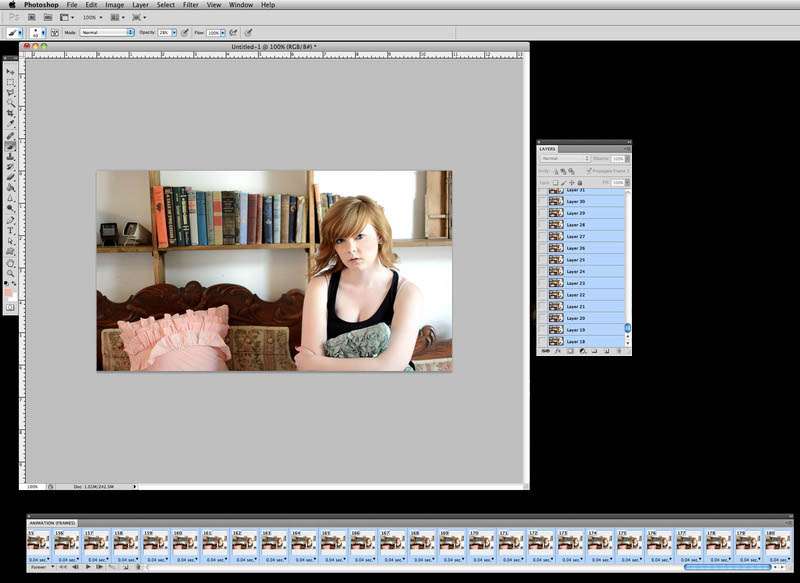Toggle Quick Mask mode

(x=10, y=308)
